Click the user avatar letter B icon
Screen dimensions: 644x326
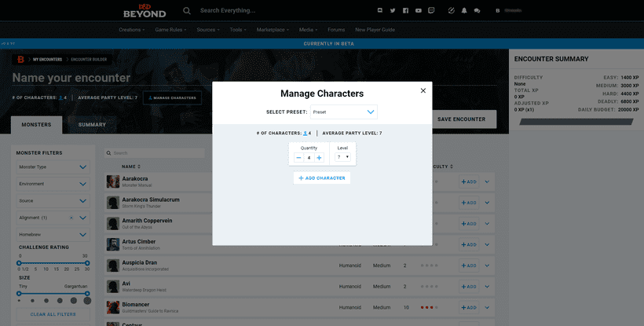pyautogui.click(x=497, y=11)
